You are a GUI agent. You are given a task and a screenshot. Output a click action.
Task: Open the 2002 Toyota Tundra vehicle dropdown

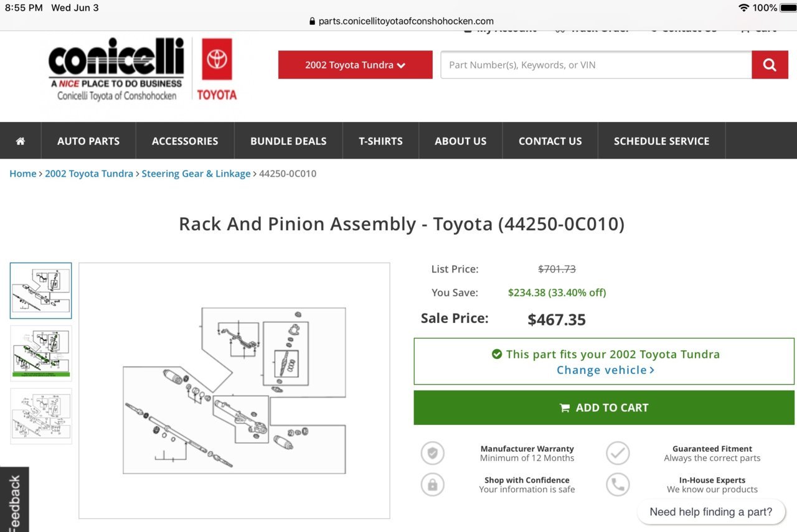355,65
